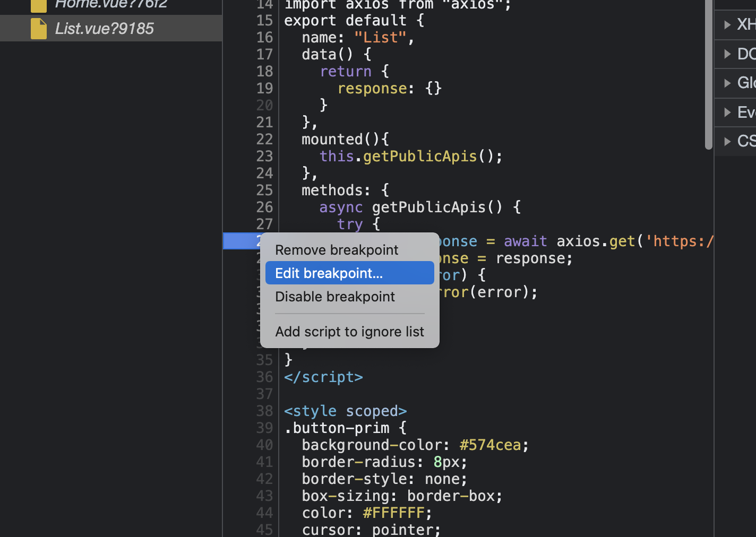Screen dimensions: 756x537
Task: Click the List.vue file icon
Action: pos(39,29)
